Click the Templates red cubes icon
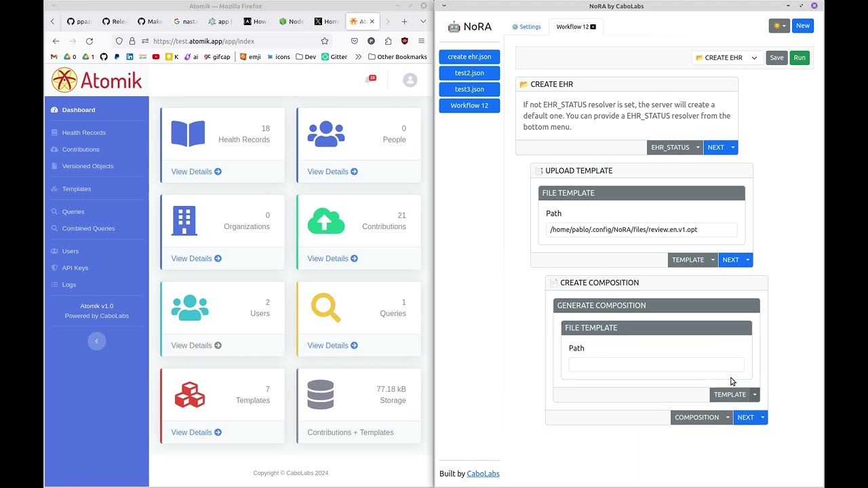The width and height of the screenshot is (868, 488). (189, 394)
